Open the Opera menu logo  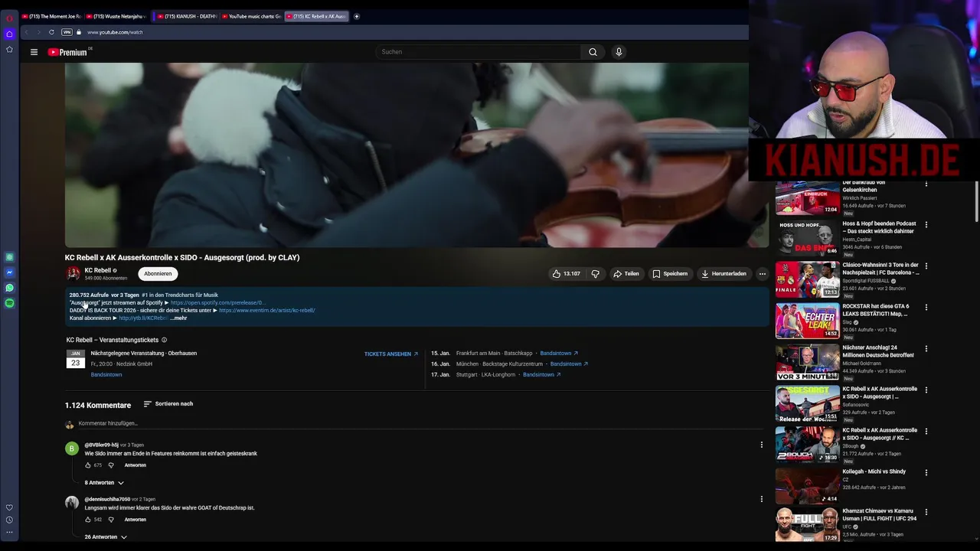pos(9,18)
